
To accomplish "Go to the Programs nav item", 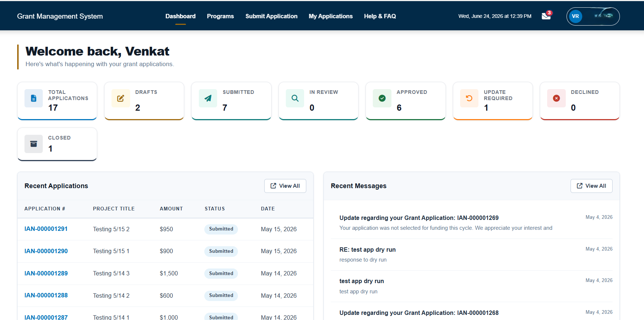I will pyautogui.click(x=220, y=16).
